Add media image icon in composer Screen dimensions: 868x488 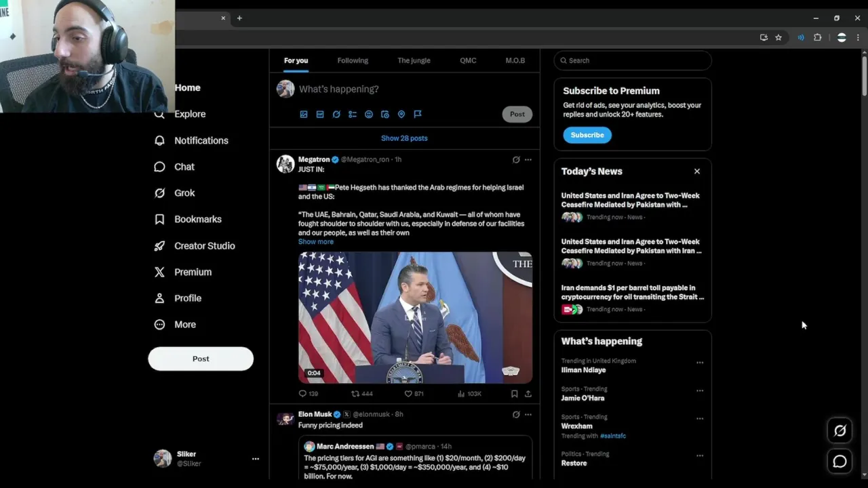(x=304, y=115)
